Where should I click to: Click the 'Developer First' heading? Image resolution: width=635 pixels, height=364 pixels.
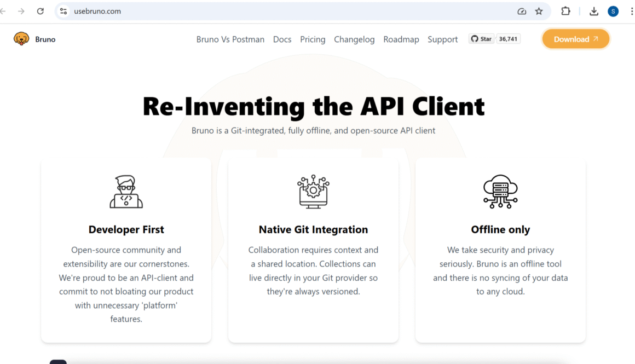126,229
